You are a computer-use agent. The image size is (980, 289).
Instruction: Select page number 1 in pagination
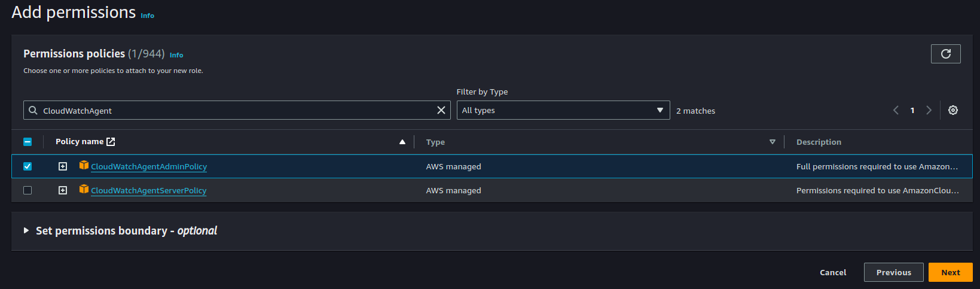(912, 110)
